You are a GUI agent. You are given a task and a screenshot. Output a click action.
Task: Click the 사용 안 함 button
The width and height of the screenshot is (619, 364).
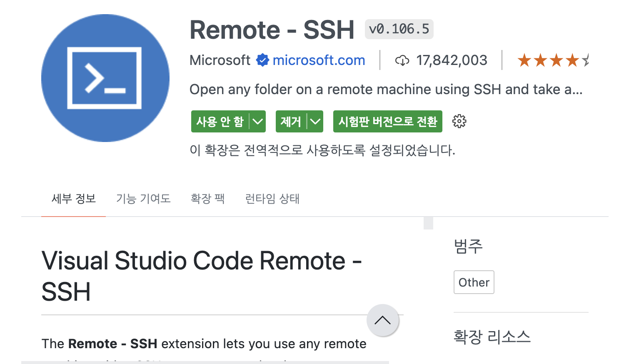click(220, 122)
